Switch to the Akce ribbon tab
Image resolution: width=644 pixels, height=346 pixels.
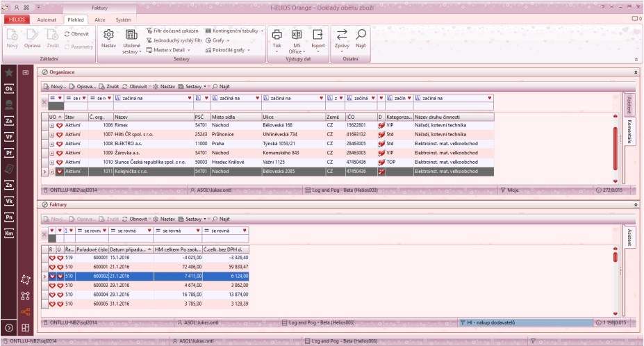[100, 19]
